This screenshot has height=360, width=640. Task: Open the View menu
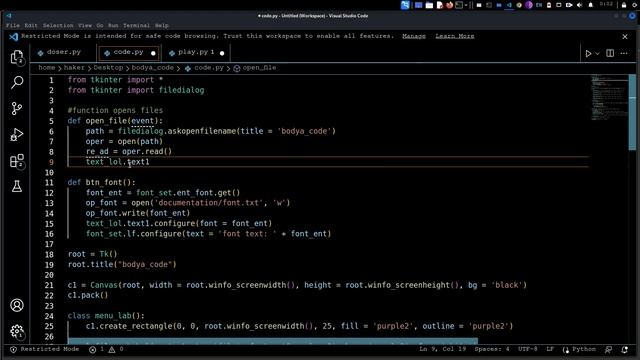(x=85, y=25)
